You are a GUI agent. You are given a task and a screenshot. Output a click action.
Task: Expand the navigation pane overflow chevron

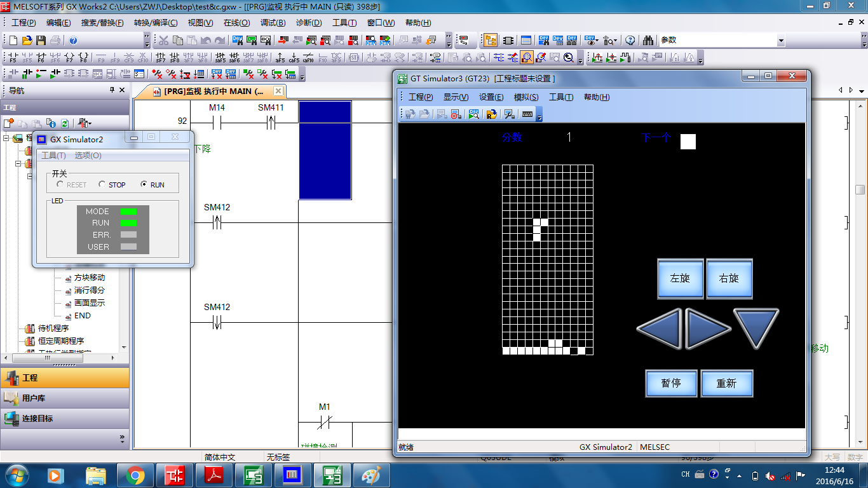click(122, 438)
